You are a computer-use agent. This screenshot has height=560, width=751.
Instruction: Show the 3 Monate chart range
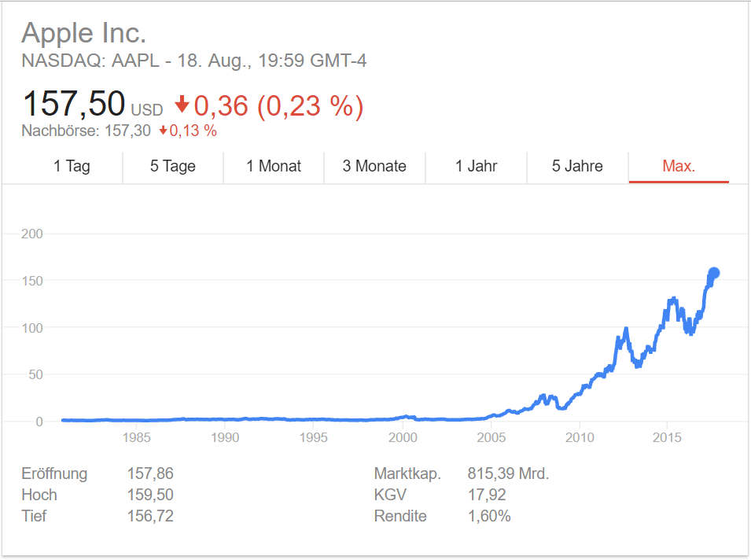(x=374, y=166)
